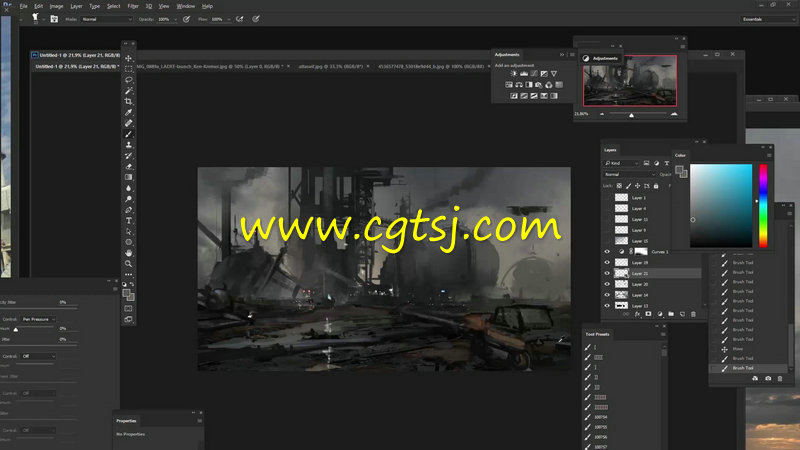Click the Navigator zoom slider handle
The width and height of the screenshot is (800, 450).
[632, 115]
